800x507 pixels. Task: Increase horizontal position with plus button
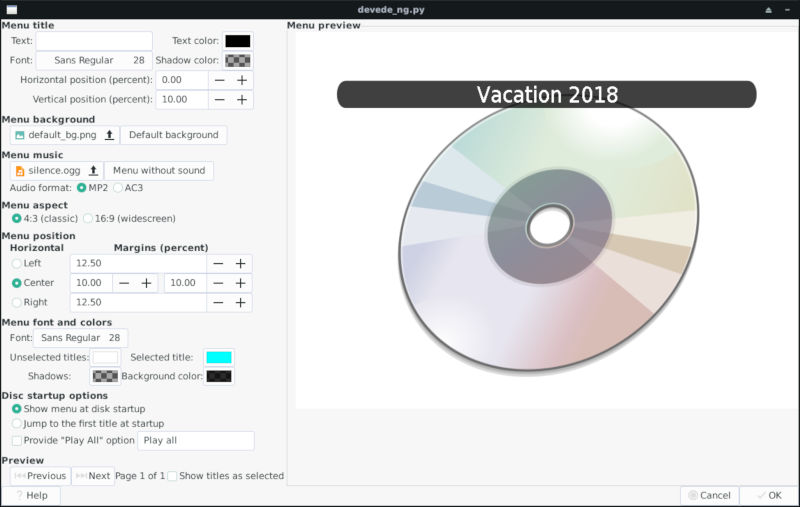(241, 80)
